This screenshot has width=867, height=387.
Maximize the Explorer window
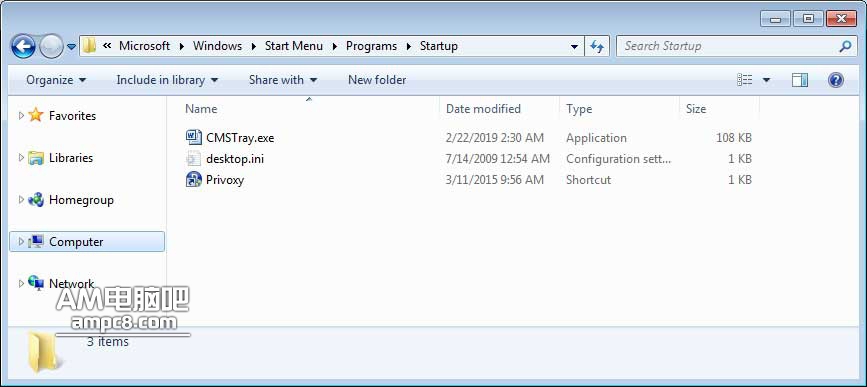coord(808,19)
